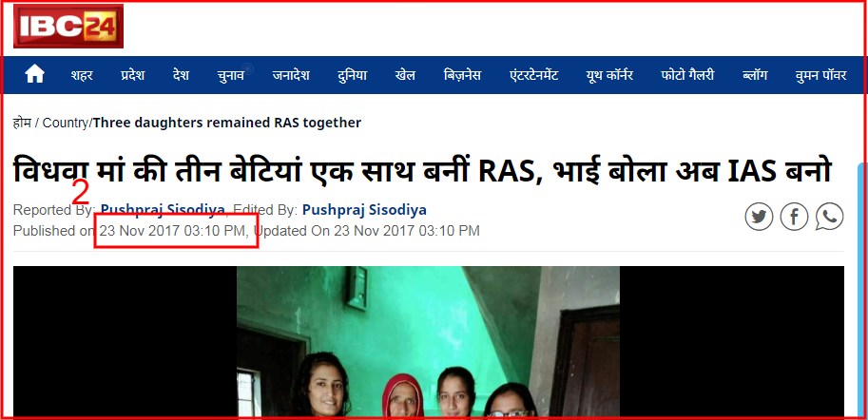Open the खेल section
Image resolution: width=868 pixels, height=420 pixels.
[405, 75]
